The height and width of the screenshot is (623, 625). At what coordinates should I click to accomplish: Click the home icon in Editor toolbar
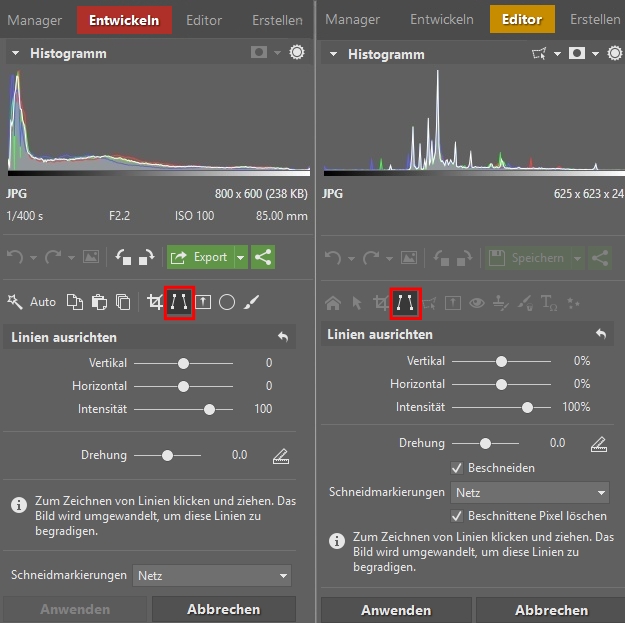click(333, 302)
